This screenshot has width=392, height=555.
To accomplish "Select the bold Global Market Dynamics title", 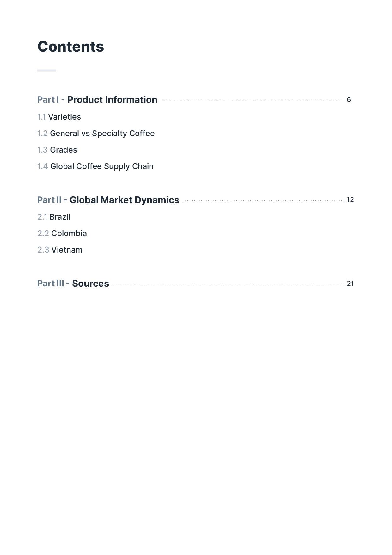I will pos(124,200).
